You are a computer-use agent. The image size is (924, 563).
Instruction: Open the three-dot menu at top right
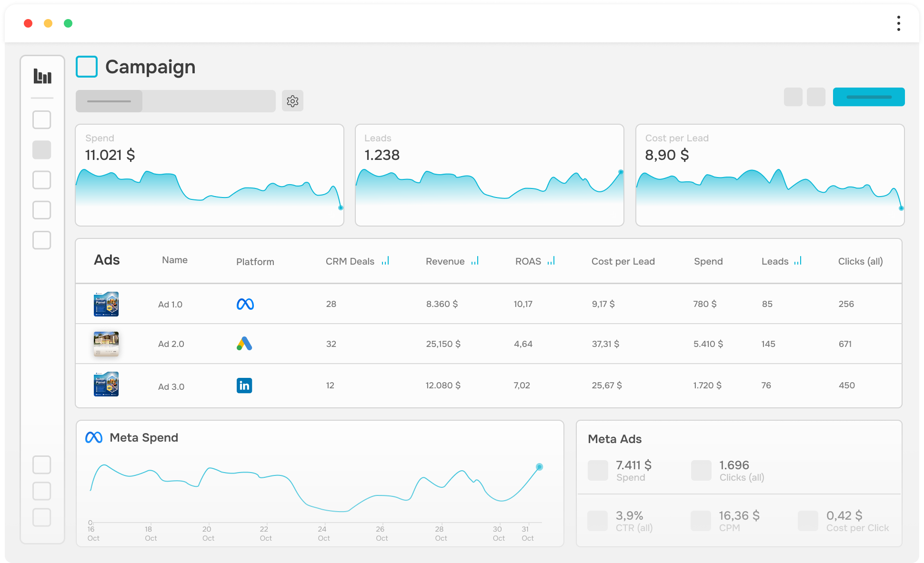898,23
